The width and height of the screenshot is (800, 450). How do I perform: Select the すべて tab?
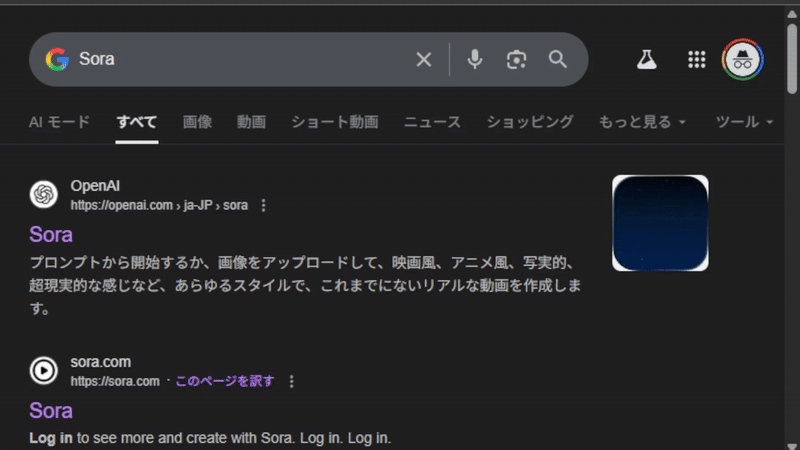coord(137,122)
